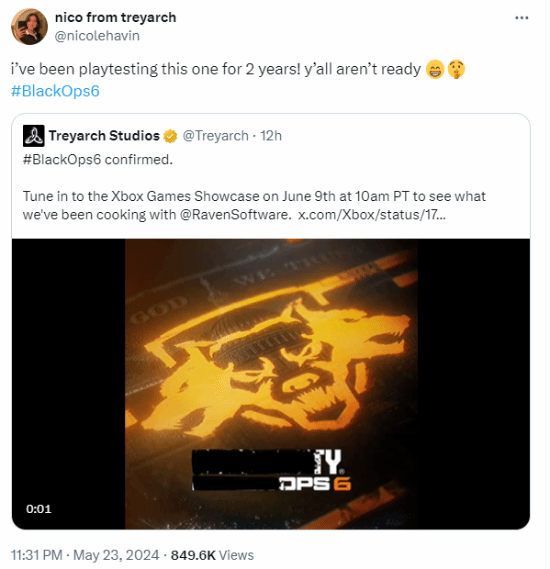The height and width of the screenshot is (569, 550).
Task: Click the display name nico from treyarch
Action: point(115,17)
